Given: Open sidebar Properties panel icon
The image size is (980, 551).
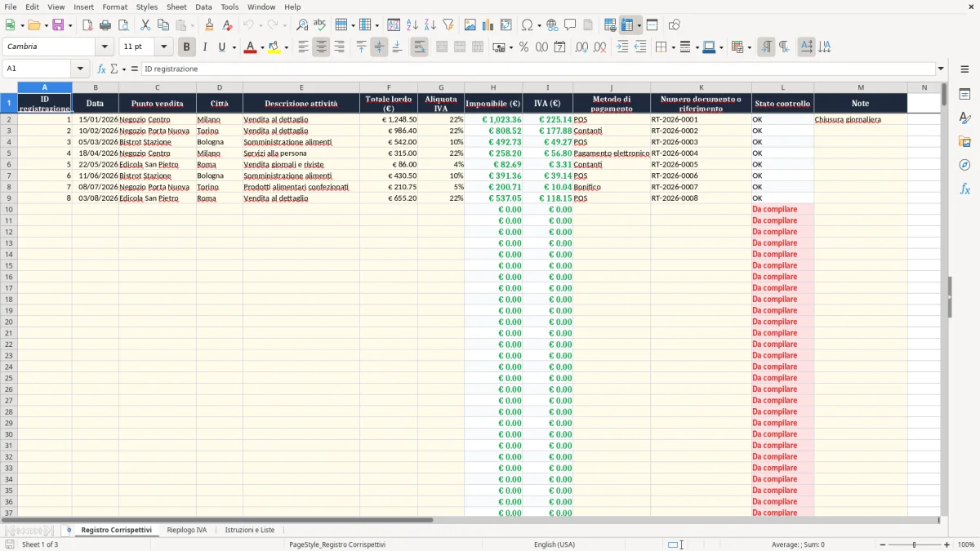Looking at the screenshot, I should [964, 94].
